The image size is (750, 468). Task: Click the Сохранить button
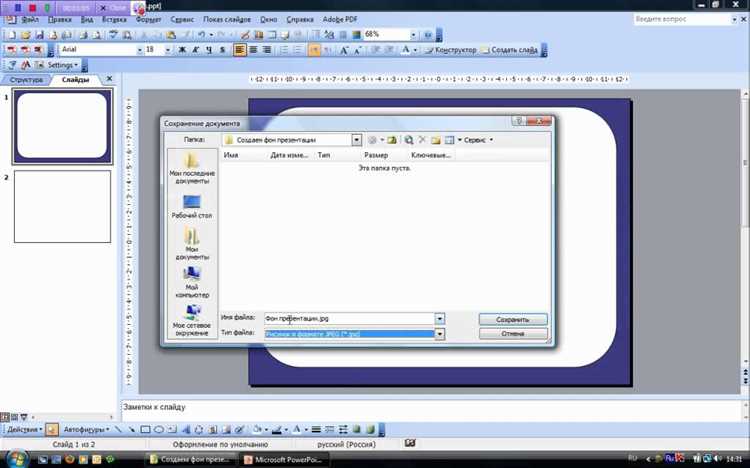tap(513, 319)
